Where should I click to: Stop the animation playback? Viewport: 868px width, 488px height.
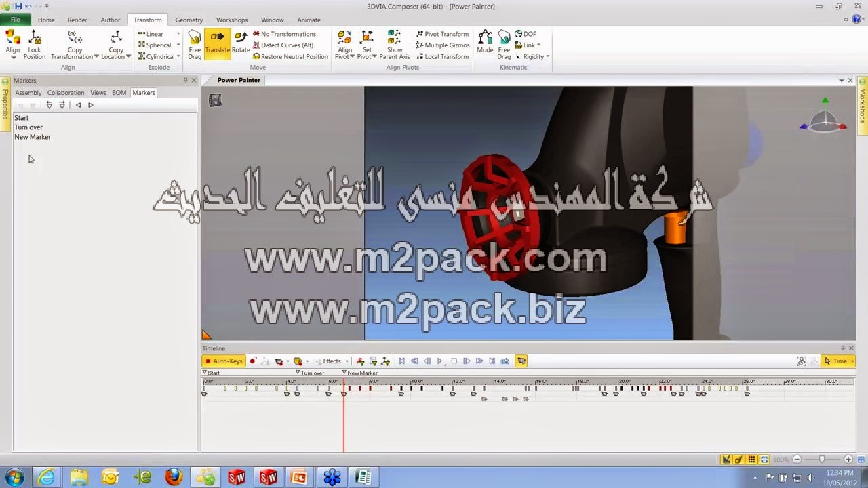[454, 361]
